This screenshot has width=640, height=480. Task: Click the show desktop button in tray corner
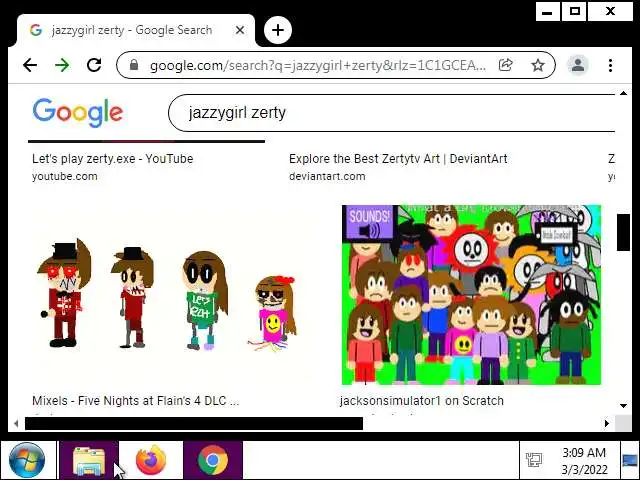click(630, 460)
